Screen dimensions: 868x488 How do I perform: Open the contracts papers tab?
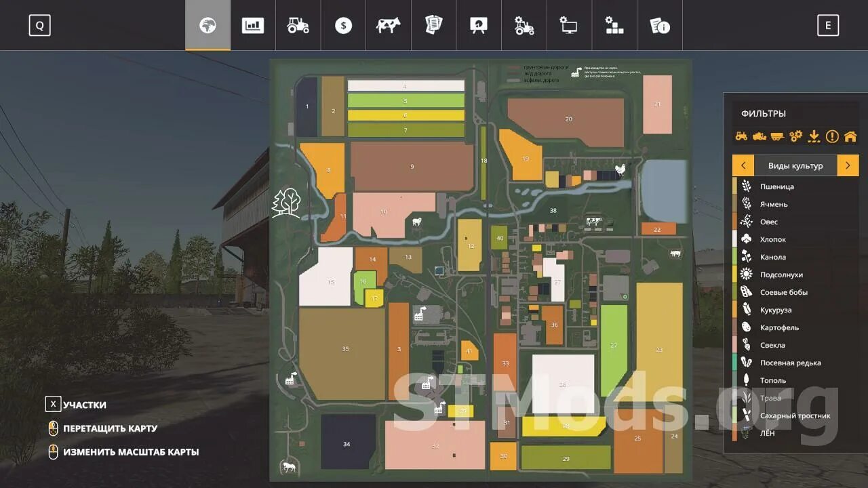tap(433, 26)
